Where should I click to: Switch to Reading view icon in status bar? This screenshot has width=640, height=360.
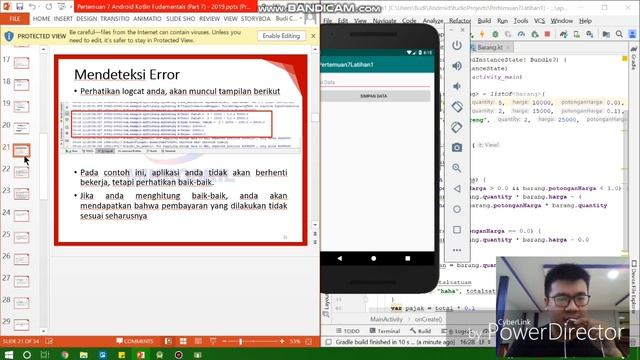(x=198, y=341)
